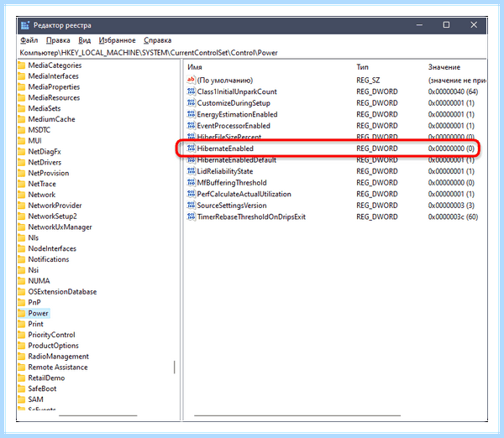504x438 pixels.
Task: Select the MediaInterfaces key
Action: click(54, 76)
